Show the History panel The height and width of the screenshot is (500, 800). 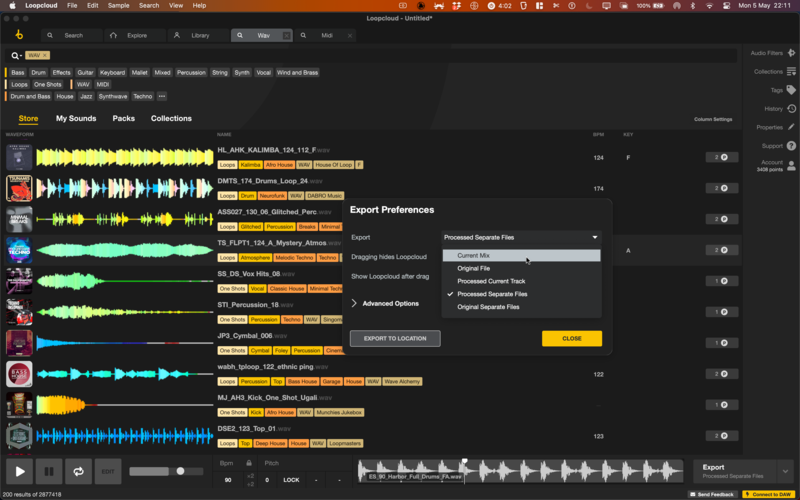point(791,109)
